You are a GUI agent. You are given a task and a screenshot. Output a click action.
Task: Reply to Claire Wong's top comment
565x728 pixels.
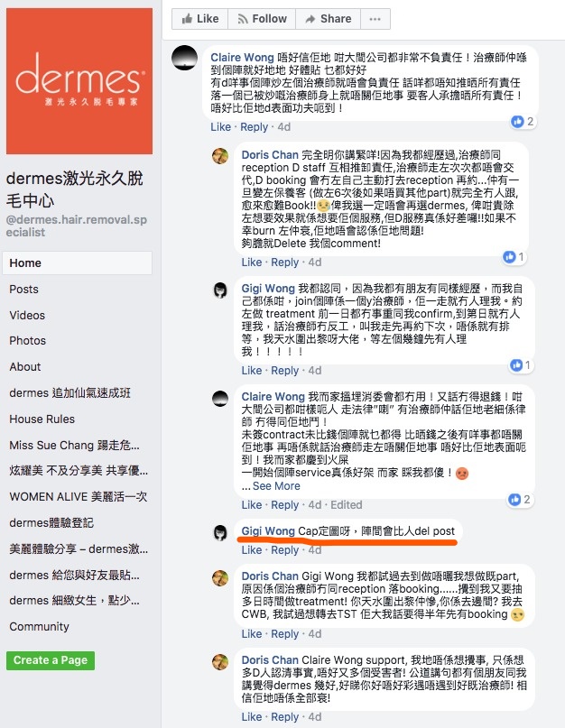pos(254,127)
